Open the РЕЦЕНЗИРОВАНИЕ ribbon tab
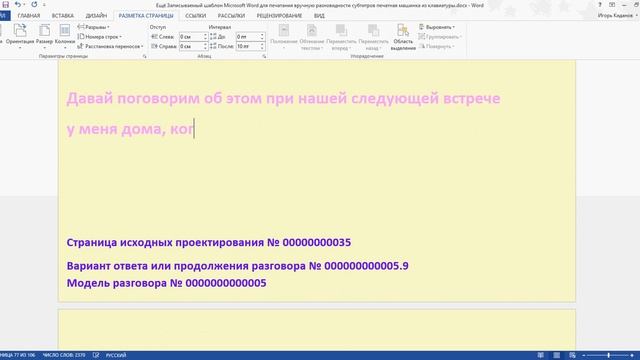This screenshot has height=360, width=640. point(279,16)
